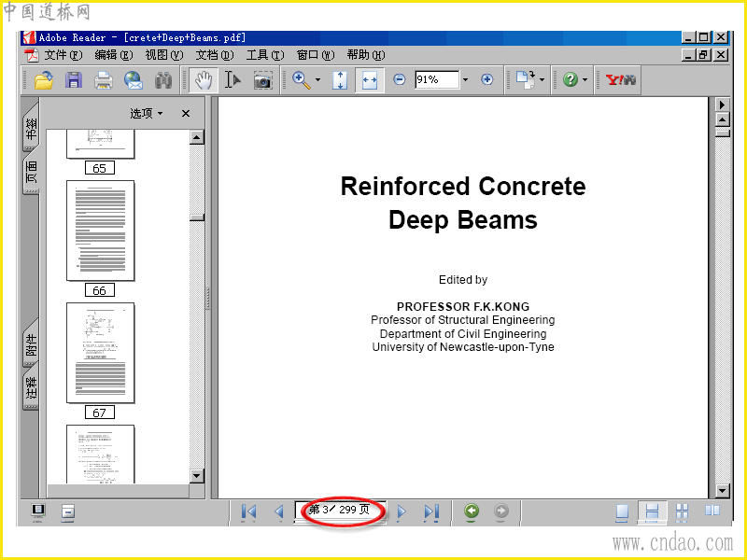Click the zoom in plus button
The width and height of the screenshot is (747, 560).
(x=486, y=79)
